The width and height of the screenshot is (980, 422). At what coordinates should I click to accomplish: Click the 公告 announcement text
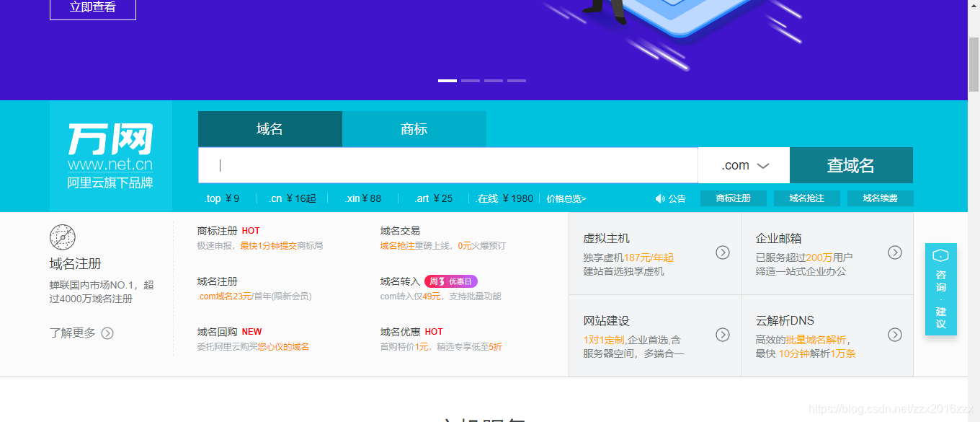pyautogui.click(x=677, y=198)
